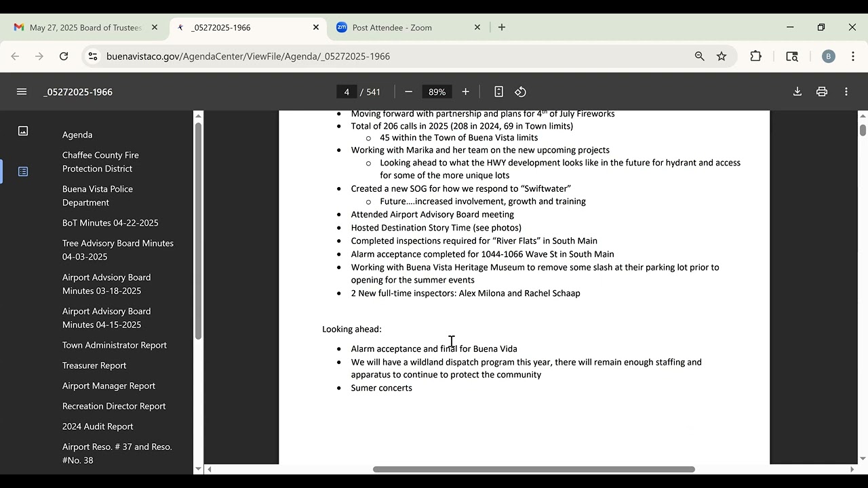The height and width of the screenshot is (488, 868).
Task: Click the sidebar outline vertical scrollbar
Action: (198, 230)
